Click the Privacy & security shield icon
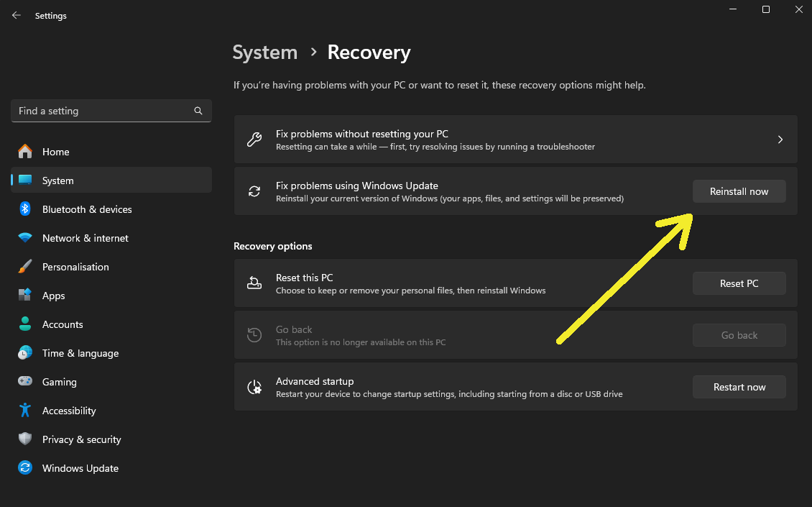 pyautogui.click(x=25, y=439)
